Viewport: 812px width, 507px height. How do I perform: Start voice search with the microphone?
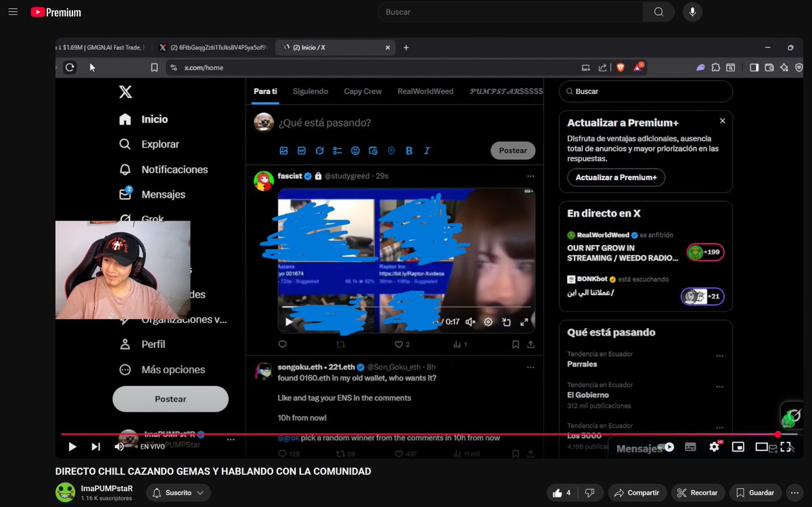[x=692, y=12]
